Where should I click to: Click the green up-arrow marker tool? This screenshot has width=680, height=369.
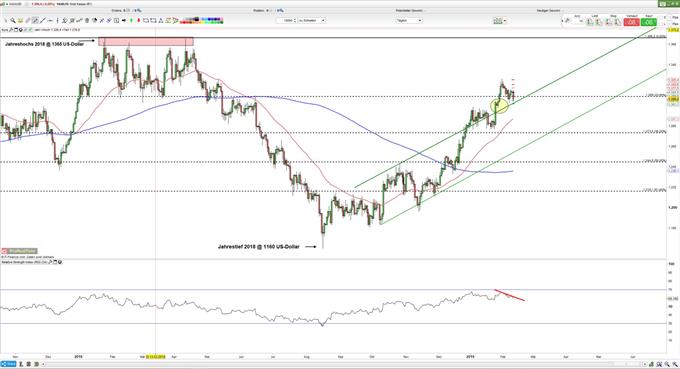point(131,20)
